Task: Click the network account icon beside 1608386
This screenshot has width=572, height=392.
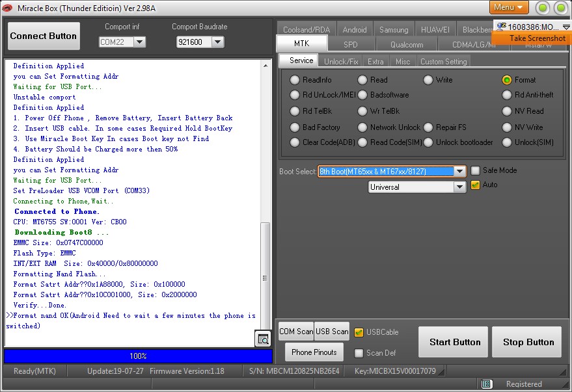Action: [x=502, y=26]
